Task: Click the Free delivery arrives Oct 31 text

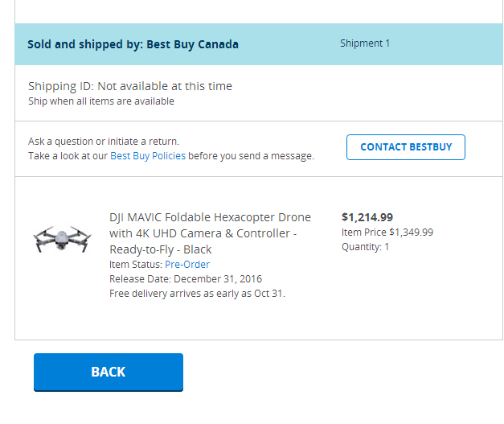Action: [x=197, y=294]
